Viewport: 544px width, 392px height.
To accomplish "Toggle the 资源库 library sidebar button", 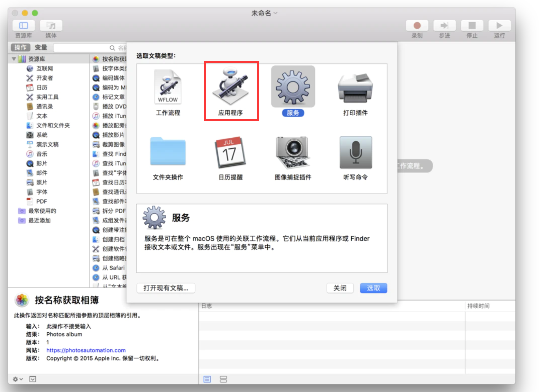I will pos(23,26).
